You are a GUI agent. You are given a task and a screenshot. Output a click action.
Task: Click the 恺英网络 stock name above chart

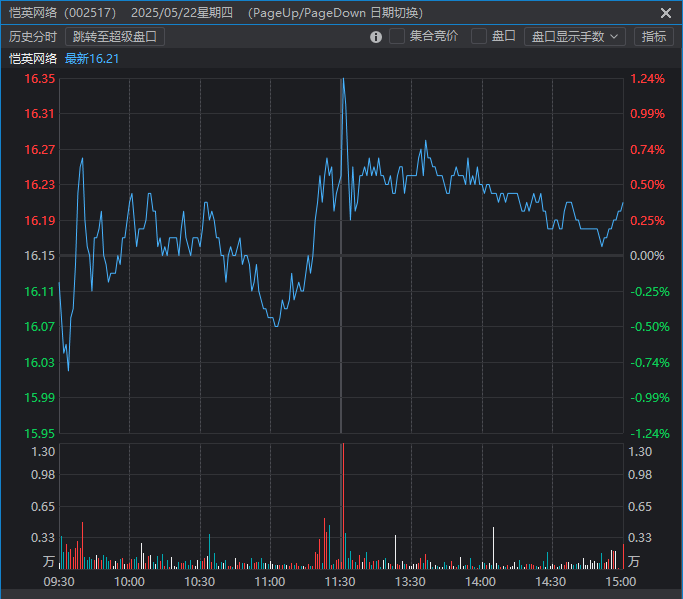[33, 59]
